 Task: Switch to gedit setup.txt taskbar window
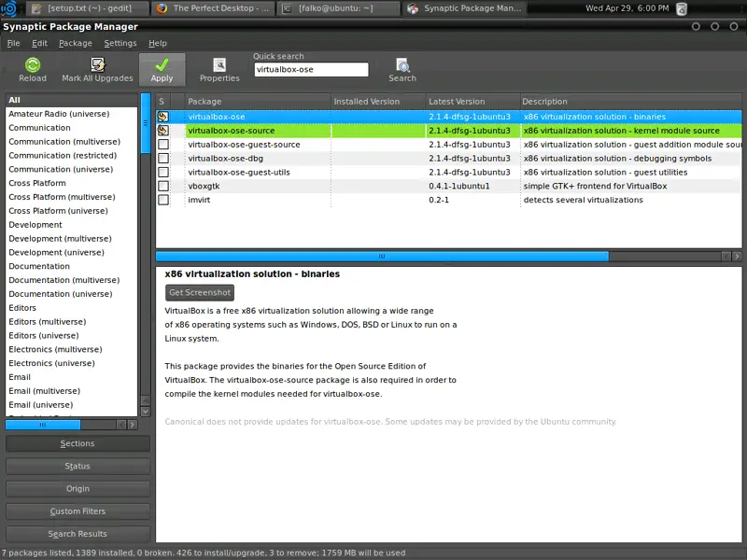[x=87, y=8]
